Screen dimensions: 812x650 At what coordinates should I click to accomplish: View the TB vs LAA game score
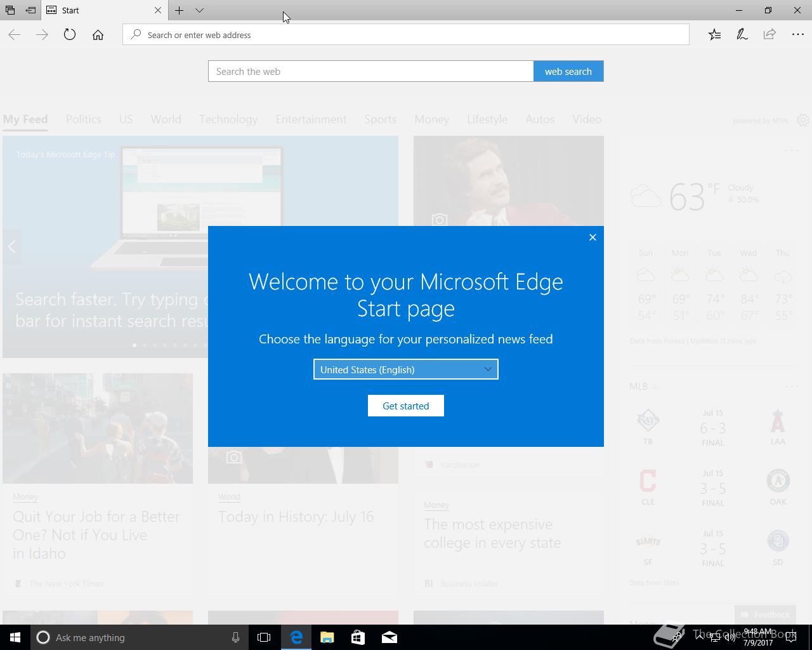tap(713, 428)
